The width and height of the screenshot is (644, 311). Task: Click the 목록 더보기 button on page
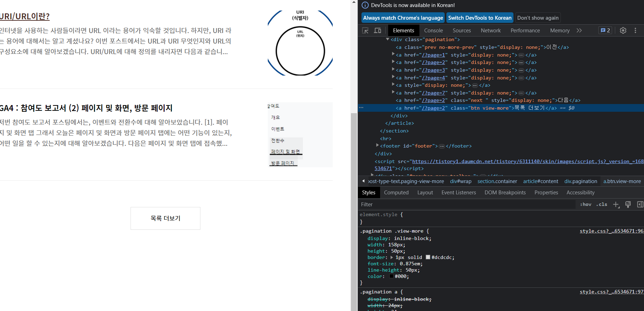coord(165,218)
